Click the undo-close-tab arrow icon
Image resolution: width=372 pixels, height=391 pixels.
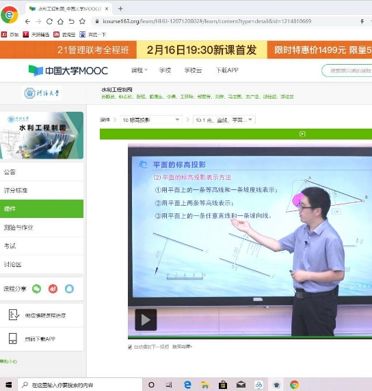[71, 21]
